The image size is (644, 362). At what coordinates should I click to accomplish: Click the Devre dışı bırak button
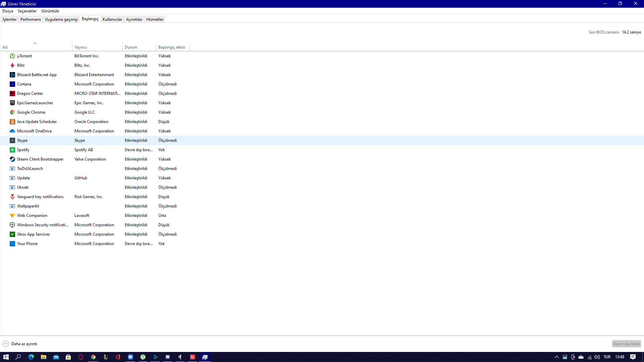tap(626, 344)
